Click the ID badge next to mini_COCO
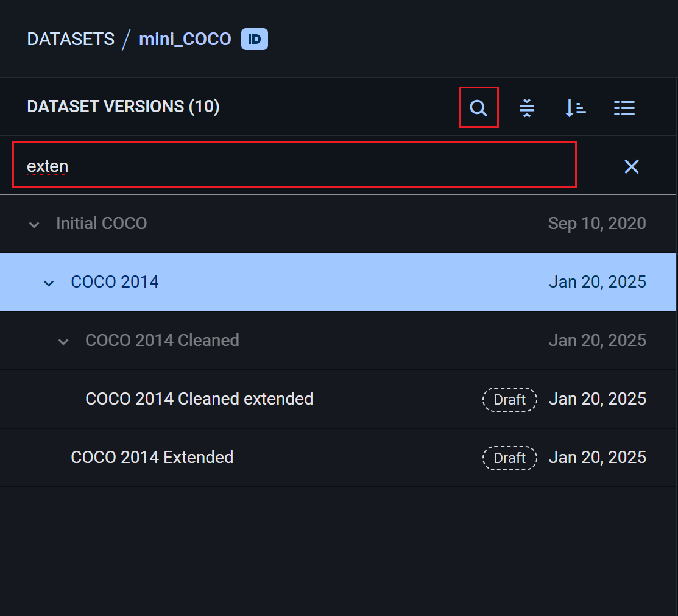The image size is (678, 616). (x=255, y=38)
